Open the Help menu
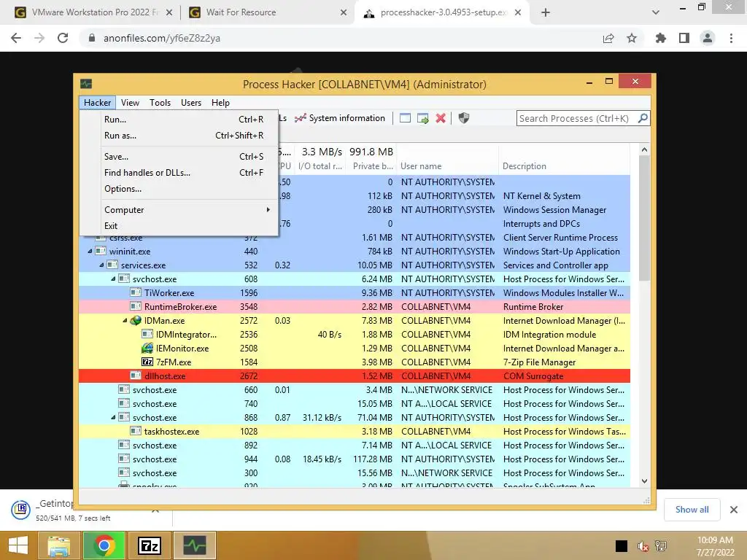The image size is (747, 560). click(x=220, y=102)
